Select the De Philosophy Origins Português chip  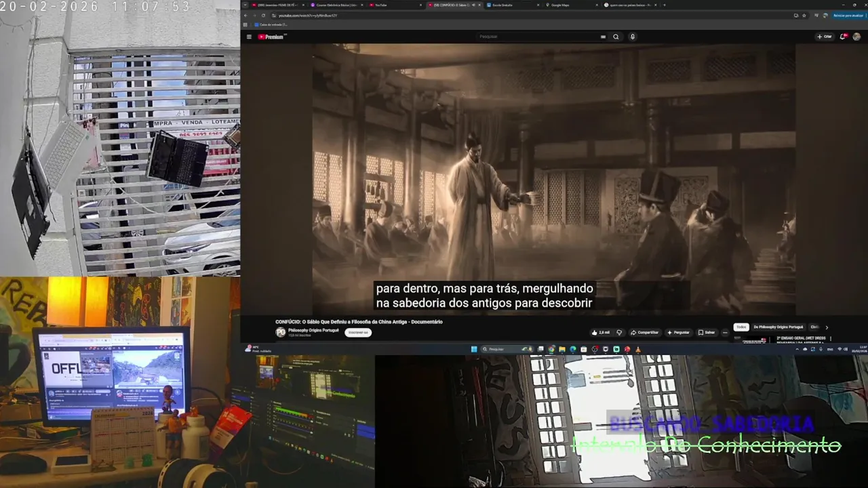pos(778,327)
